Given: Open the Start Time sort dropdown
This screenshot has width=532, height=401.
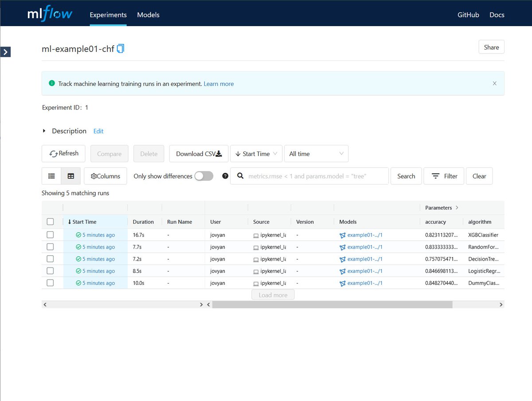Looking at the screenshot, I should [x=256, y=153].
